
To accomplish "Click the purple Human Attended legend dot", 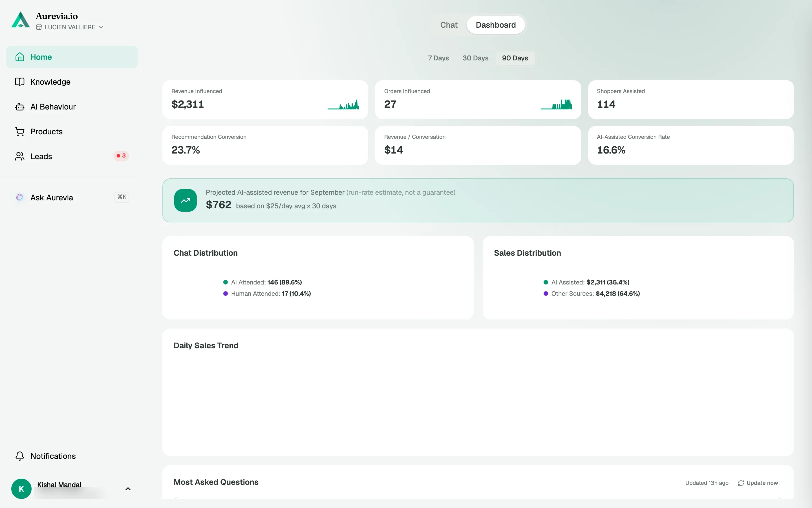I will click(226, 294).
